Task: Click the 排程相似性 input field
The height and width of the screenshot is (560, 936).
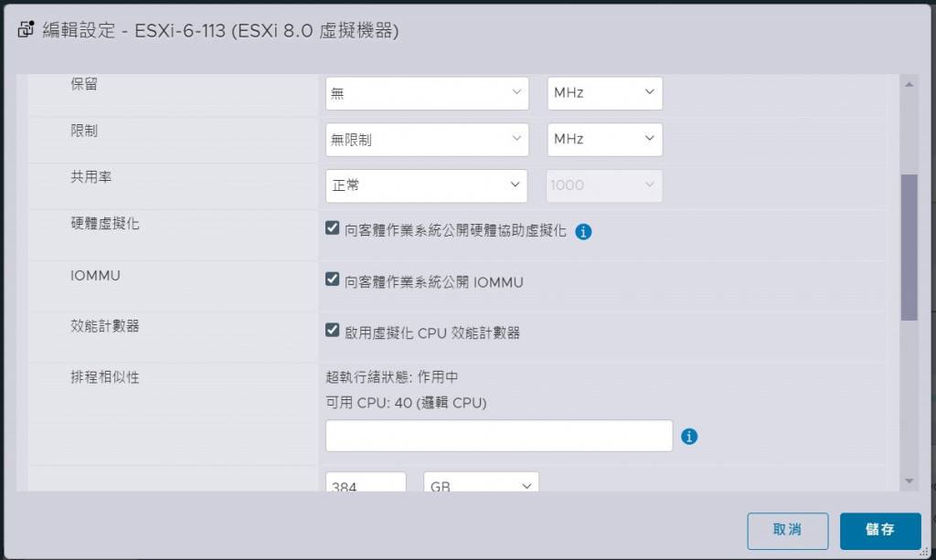Action: (499, 436)
